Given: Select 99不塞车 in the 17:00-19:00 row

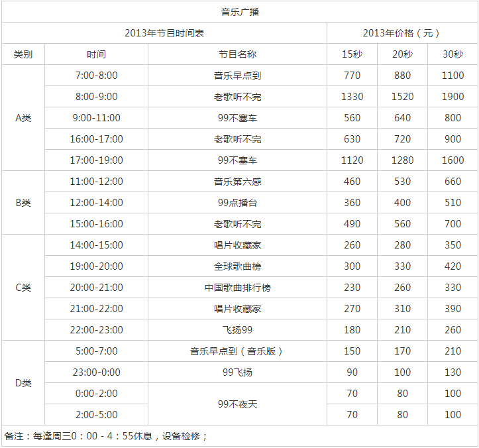Looking at the screenshot, I should (237, 160).
